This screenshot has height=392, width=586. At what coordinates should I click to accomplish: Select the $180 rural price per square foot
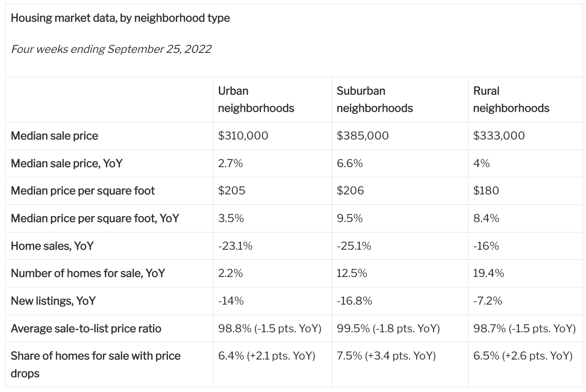tap(486, 191)
